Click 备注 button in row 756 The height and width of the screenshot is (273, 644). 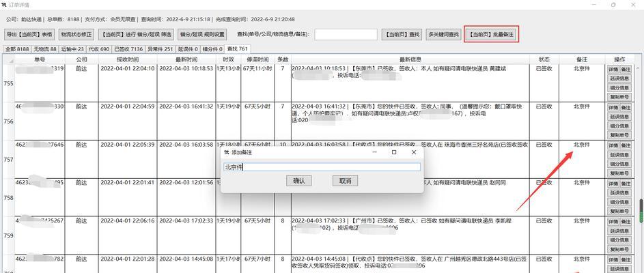coord(626,107)
